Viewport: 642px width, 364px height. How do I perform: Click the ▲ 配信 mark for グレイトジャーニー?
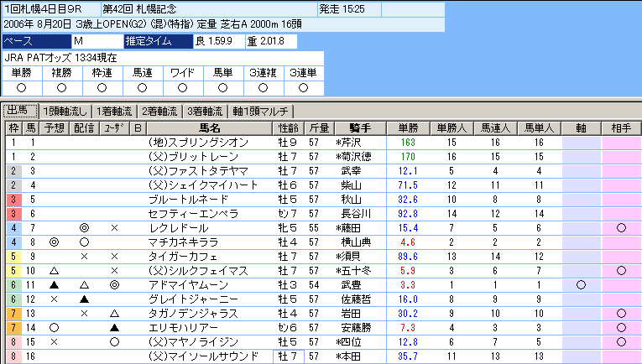(x=84, y=299)
